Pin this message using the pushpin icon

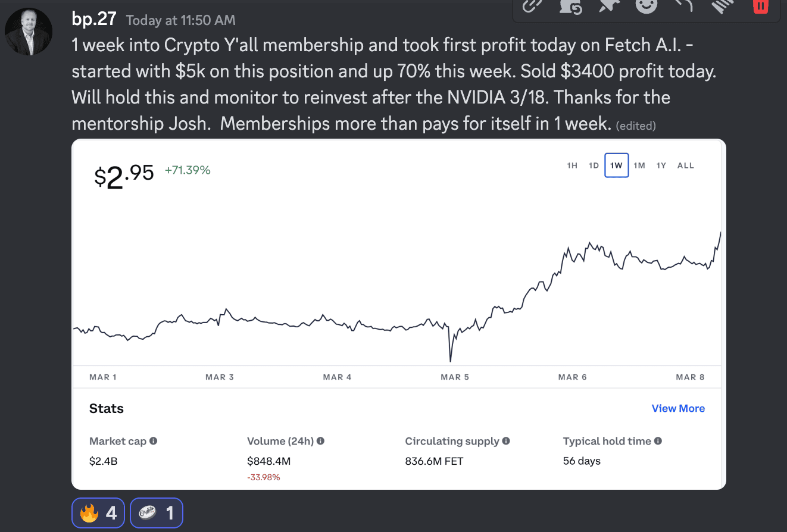click(x=609, y=6)
